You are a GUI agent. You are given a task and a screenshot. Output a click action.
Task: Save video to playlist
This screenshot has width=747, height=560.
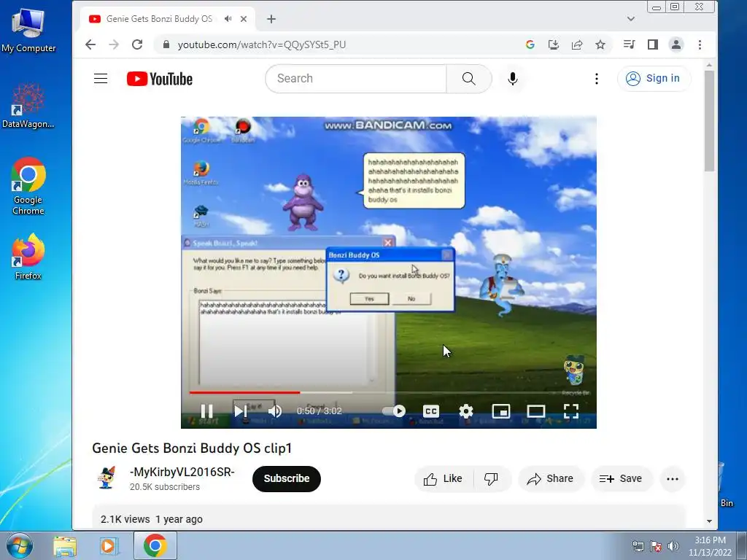click(x=621, y=478)
